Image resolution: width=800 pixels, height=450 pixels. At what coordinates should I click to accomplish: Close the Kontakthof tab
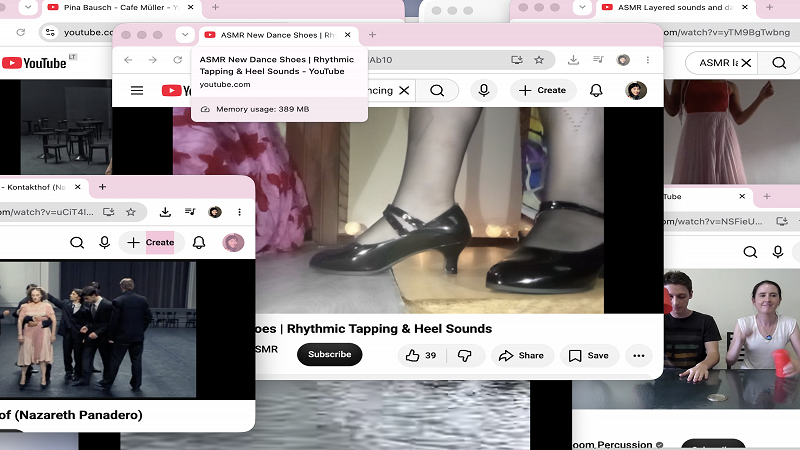78,187
